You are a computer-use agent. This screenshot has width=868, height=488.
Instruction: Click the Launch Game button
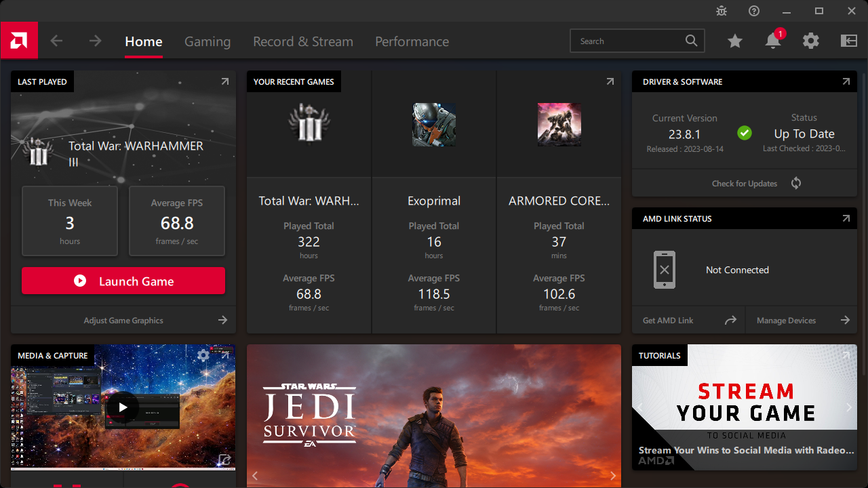point(123,281)
